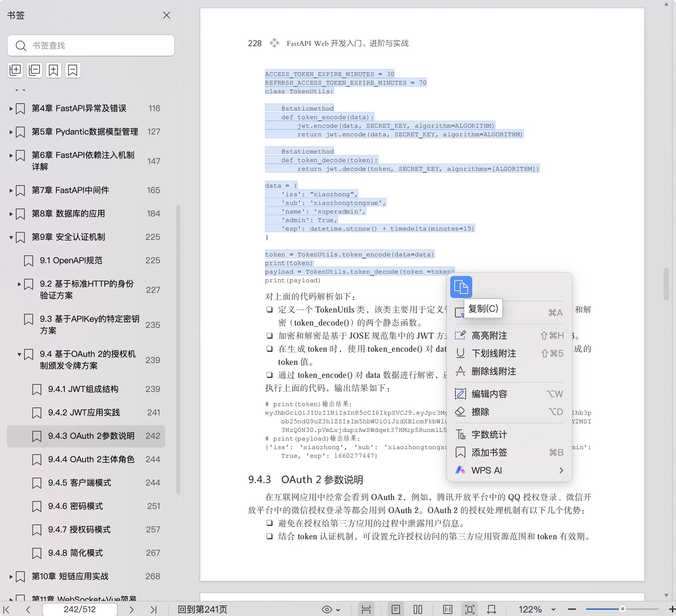Viewport: 676px width, 616px height.
Task: Expand 第10章 短链应用实战 chapter
Action: point(11,577)
